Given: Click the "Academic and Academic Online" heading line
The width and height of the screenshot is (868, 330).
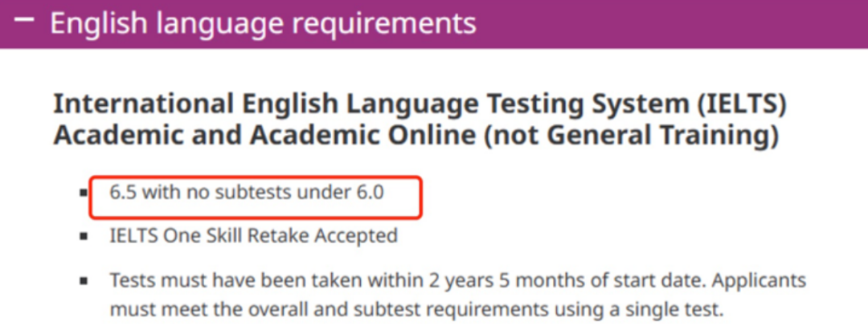Looking at the screenshot, I should pyautogui.click(x=265, y=135).
